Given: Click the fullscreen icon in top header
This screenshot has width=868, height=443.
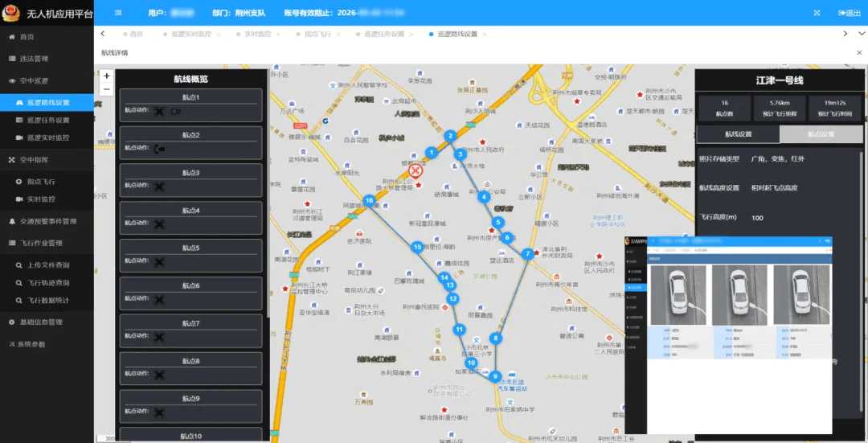Looking at the screenshot, I should tap(817, 13).
